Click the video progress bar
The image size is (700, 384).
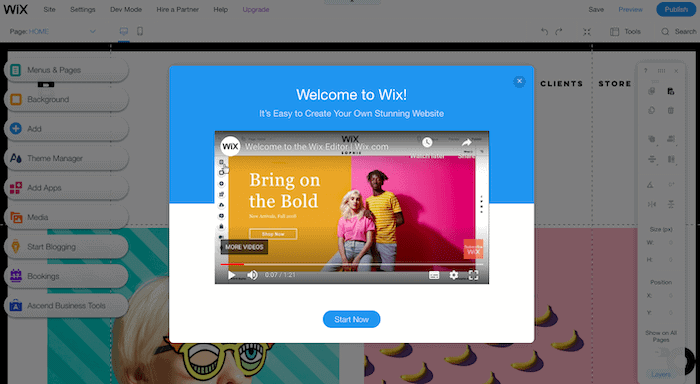click(x=352, y=265)
